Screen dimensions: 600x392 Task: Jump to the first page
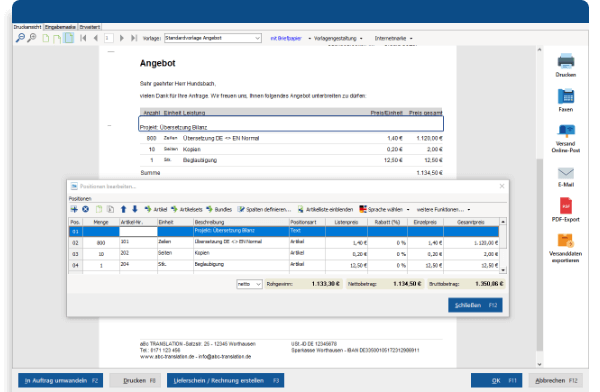coord(83,38)
